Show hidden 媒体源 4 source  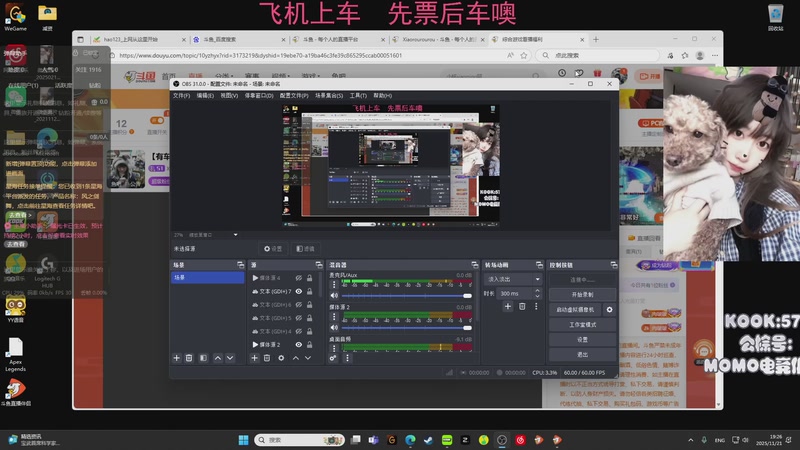click(298, 278)
